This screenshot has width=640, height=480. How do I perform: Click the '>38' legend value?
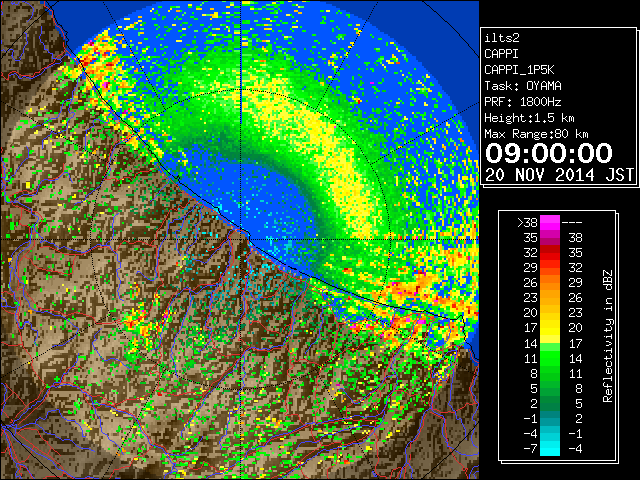pyautogui.click(x=527, y=222)
